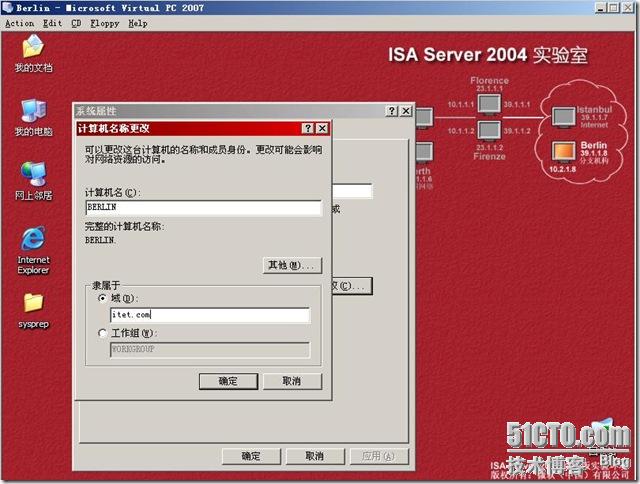Click the 计算机名 field containing BERLIN
The image size is (640, 484).
click(x=204, y=207)
